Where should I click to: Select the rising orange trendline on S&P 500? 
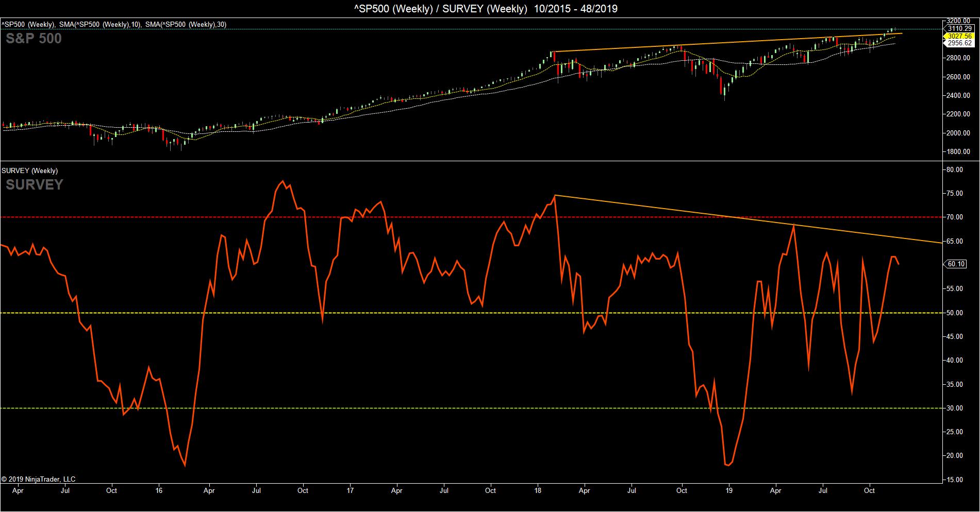(726, 42)
